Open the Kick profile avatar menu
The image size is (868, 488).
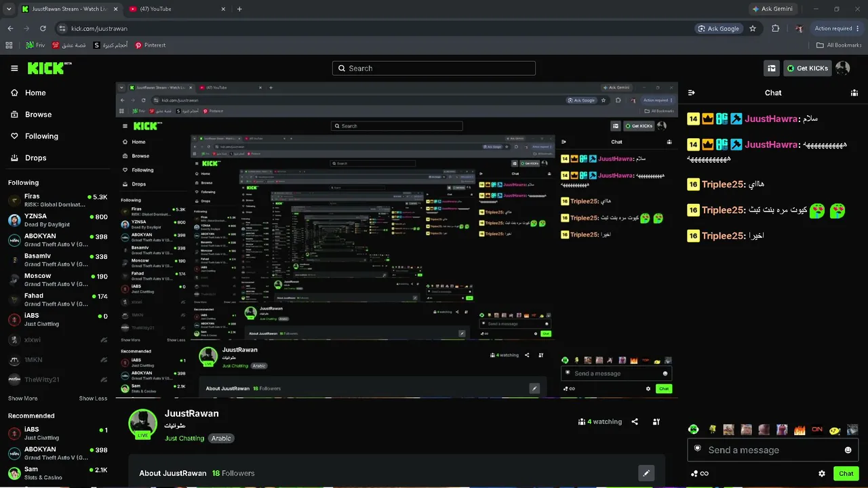click(842, 68)
